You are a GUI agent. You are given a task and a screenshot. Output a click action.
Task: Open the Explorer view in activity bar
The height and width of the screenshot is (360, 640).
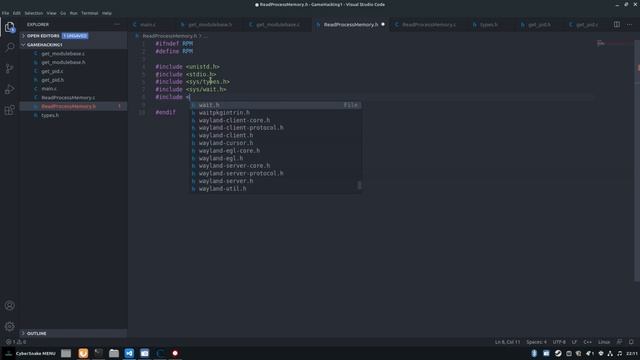click(x=10, y=27)
